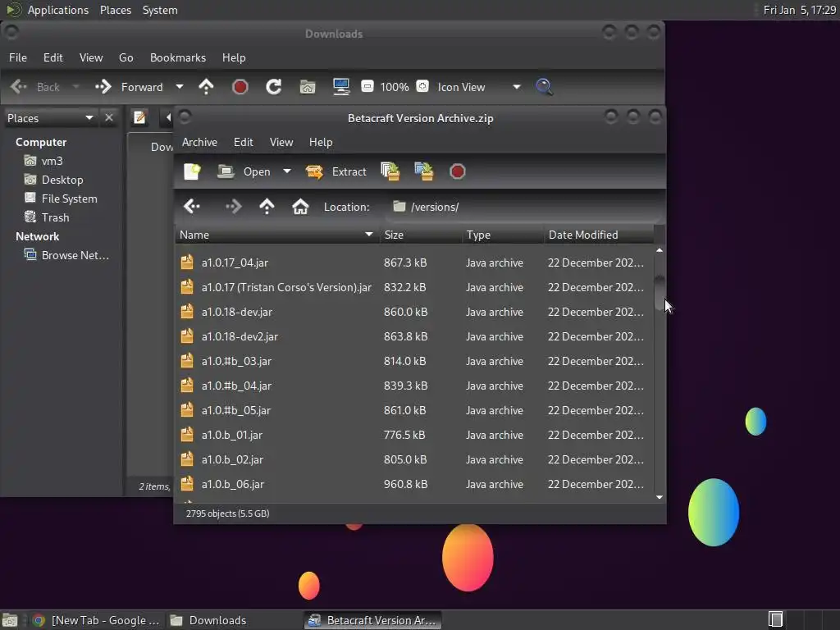The height and width of the screenshot is (630, 840).
Task: Open the Places sidebar selector dropdown
Action: pyautogui.click(x=50, y=118)
